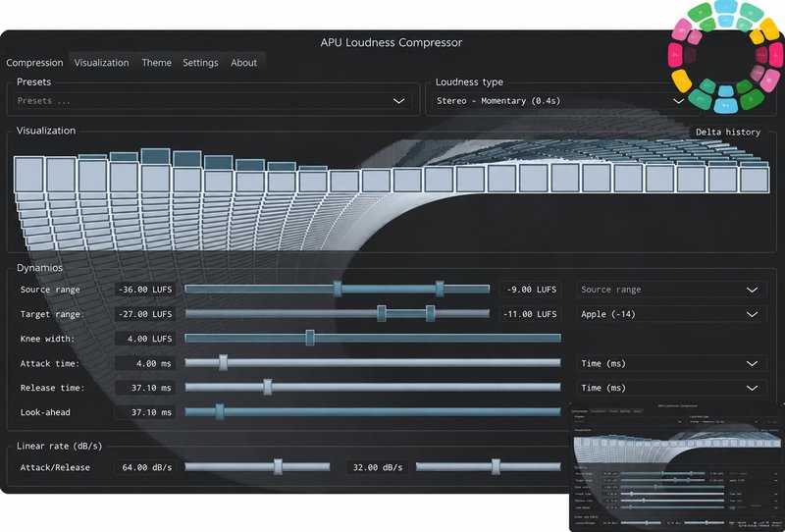Click the "Look-ahead" row label
Image resolution: width=785 pixels, height=532 pixels.
(45, 412)
